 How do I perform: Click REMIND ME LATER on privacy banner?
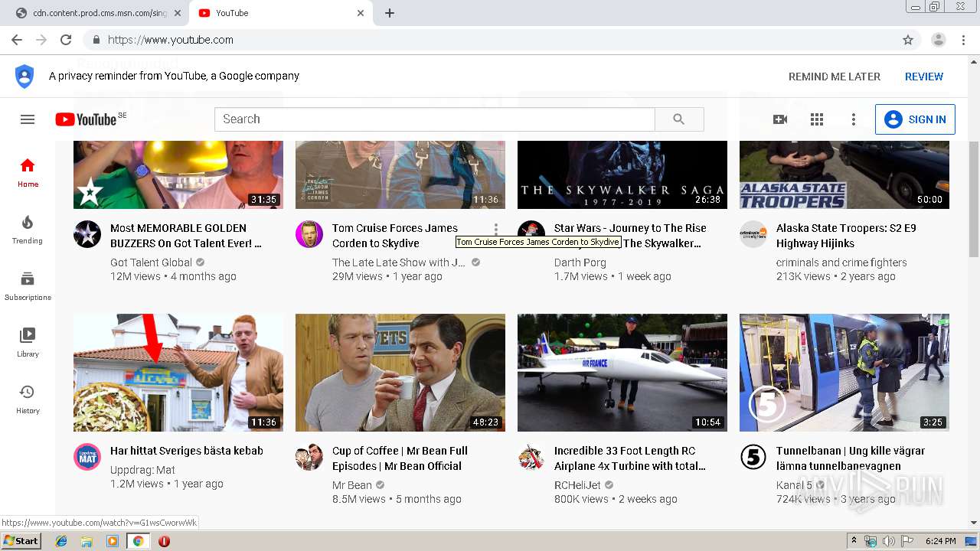coord(835,77)
